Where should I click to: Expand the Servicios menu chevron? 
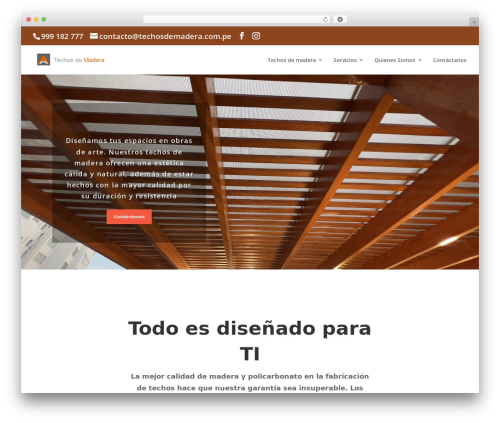[361, 60]
